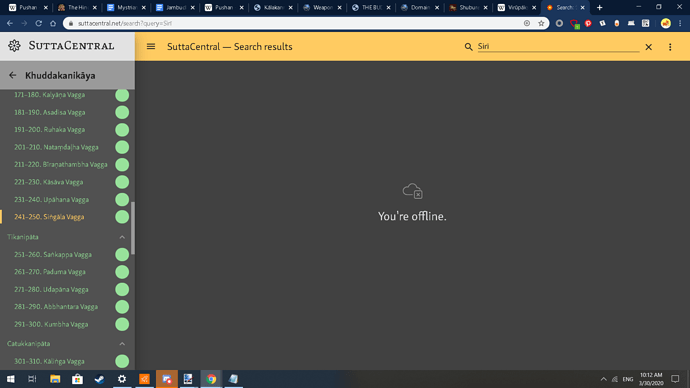Click the sidebar scrollbar thumb
The width and height of the screenshot is (690, 388).
coord(133,228)
